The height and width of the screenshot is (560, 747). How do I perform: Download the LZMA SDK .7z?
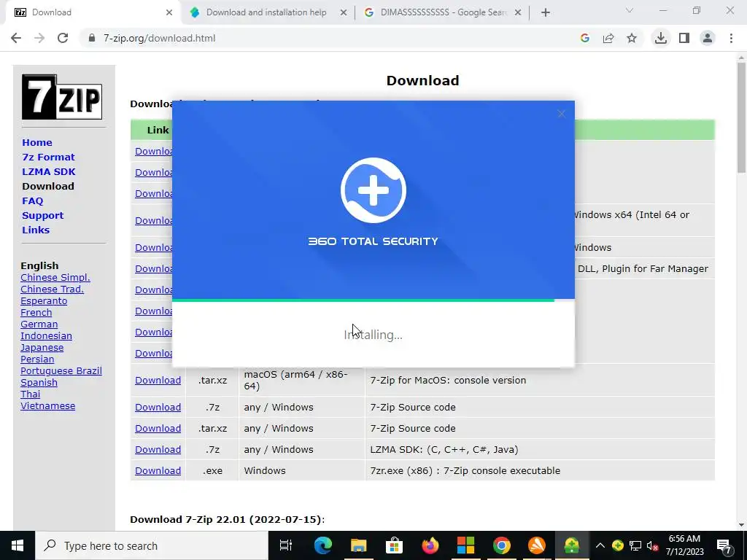point(158,449)
